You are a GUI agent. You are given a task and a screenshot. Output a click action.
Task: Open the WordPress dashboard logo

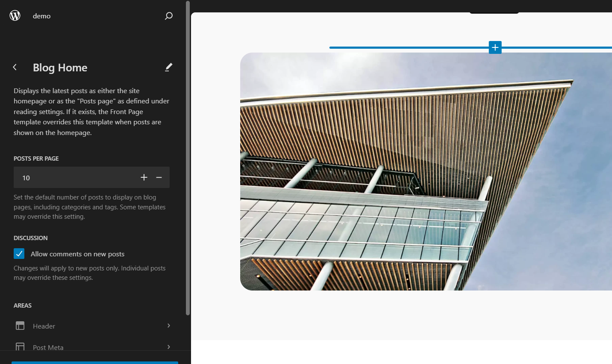(15, 16)
